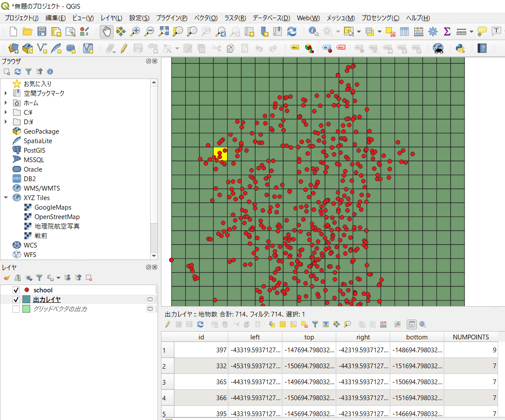Open the プロジェクト menu
Image resolution: width=505 pixels, height=420 pixels.
pos(21,18)
